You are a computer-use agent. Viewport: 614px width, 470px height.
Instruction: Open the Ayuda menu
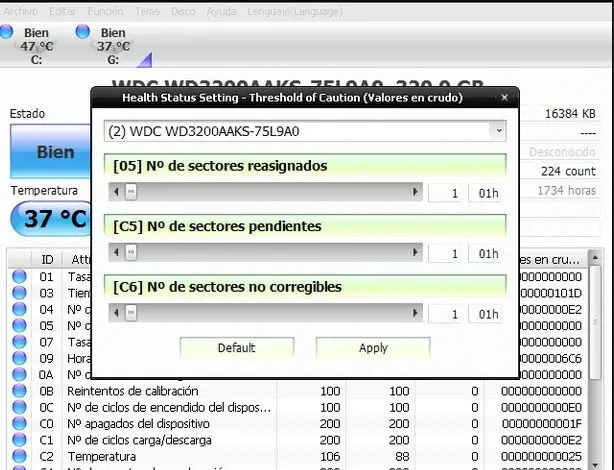[x=221, y=11]
